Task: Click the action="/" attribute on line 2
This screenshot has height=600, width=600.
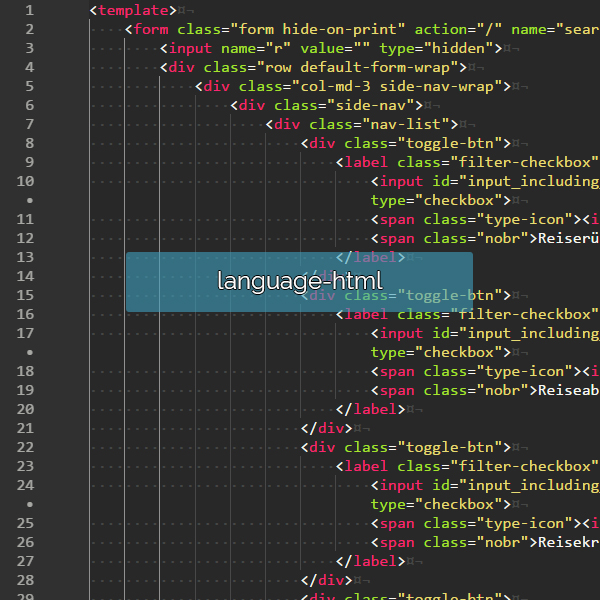Action: pos(458,29)
